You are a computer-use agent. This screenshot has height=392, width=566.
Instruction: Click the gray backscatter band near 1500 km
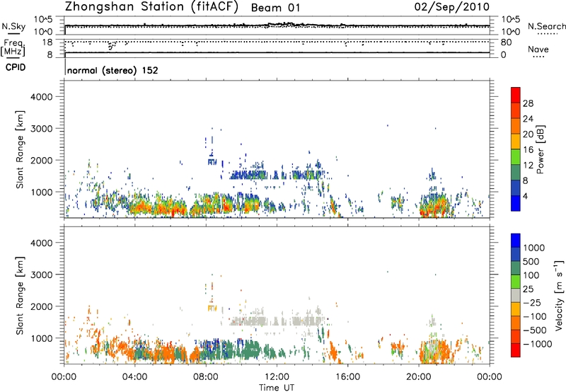coord(277,321)
